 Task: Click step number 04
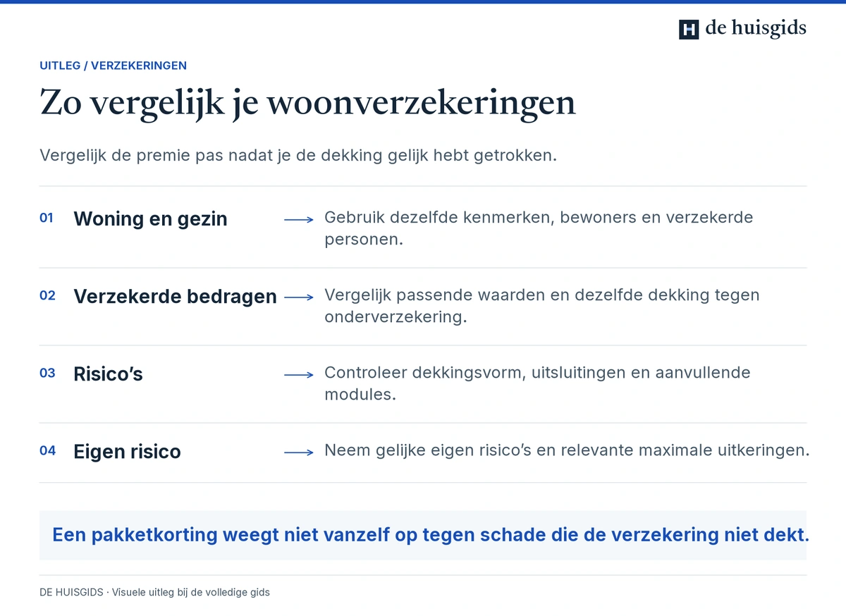(x=47, y=451)
